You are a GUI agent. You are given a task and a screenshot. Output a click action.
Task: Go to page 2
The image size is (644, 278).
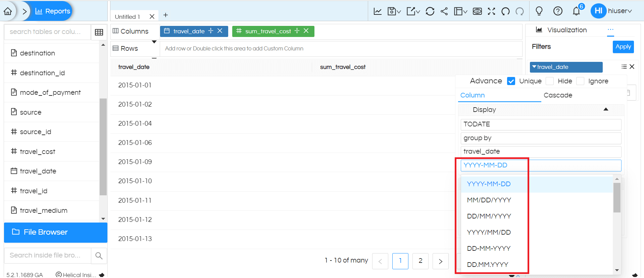tap(420, 261)
